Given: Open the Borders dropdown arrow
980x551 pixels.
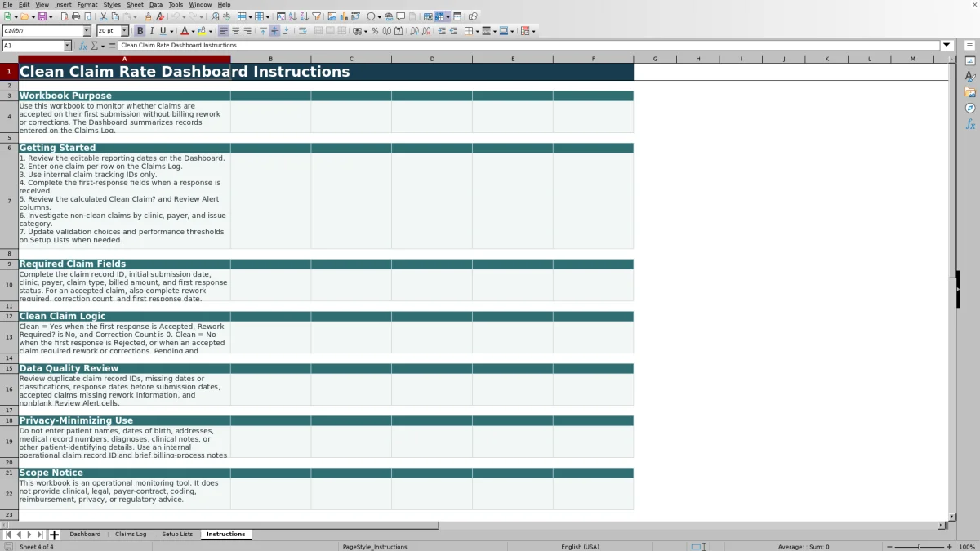Looking at the screenshot, I should point(477,31).
